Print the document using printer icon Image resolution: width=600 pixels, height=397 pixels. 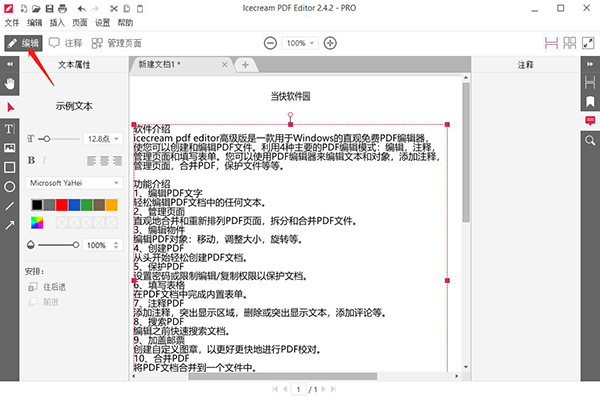click(x=62, y=8)
